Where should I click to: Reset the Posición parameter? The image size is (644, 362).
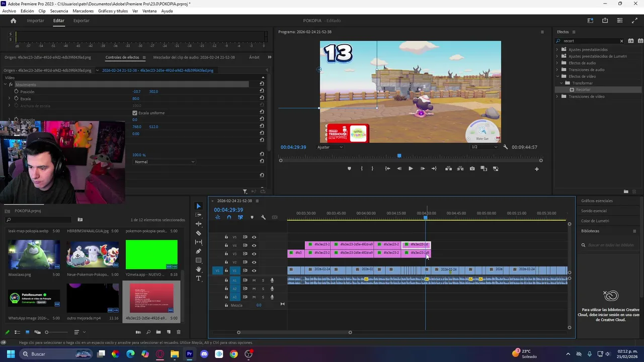(x=262, y=92)
